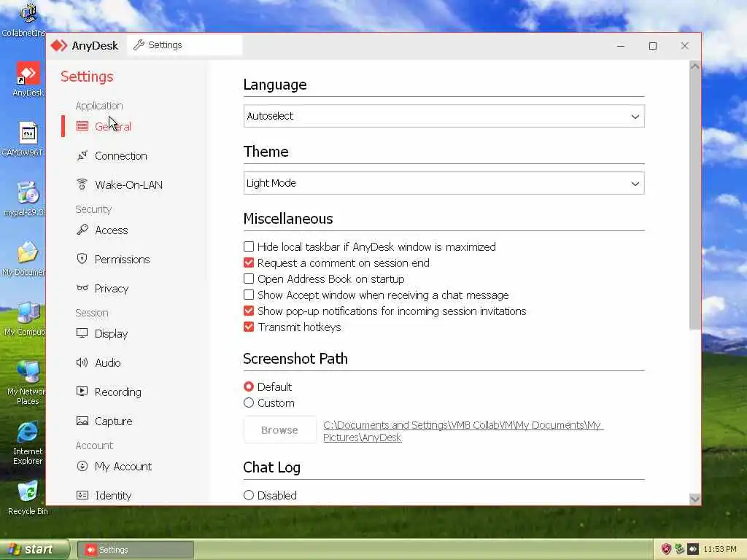The height and width of the screenshot is (560, 747).
Task: Click the Identity card icon in sidebar
Action: pos(82,495)
